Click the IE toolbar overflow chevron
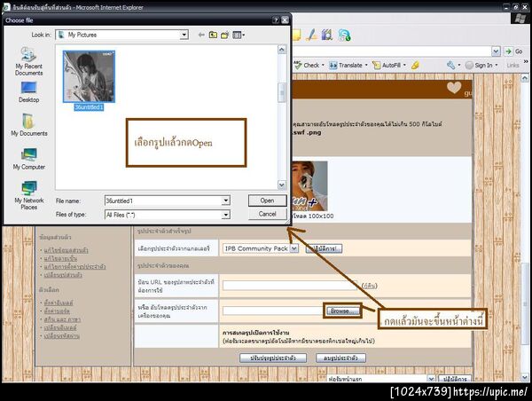Screen dimensions: 532x401 [526, 62]
